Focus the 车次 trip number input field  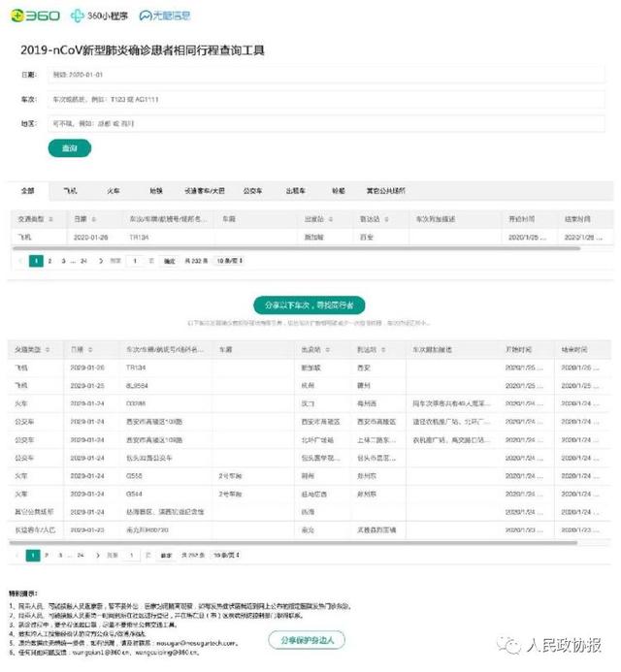pyautogui.click(x=326, y=100)
